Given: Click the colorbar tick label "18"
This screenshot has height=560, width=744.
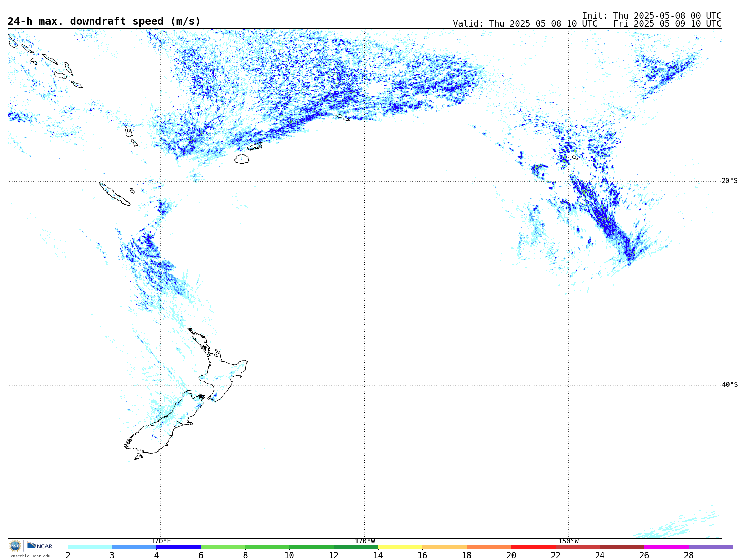Looking at the screenshot, I should tap(467, 555).
